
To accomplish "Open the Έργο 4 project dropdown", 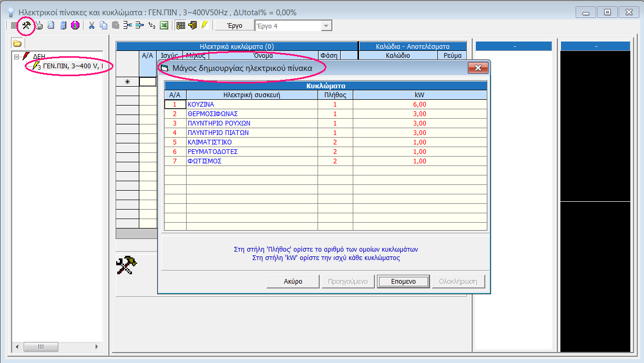I will 326,26.
